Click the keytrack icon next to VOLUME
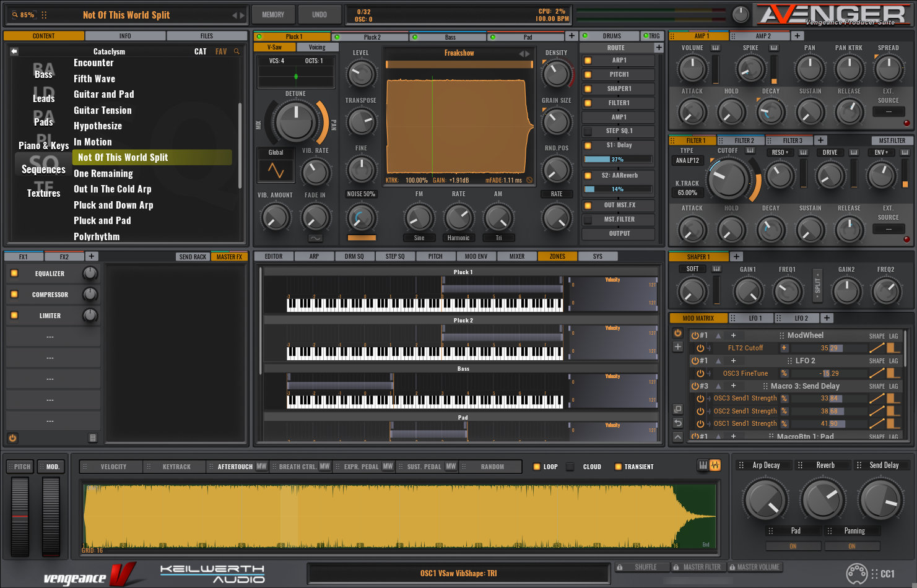The height and width of the screenshot is (588, 917). (x=715, y=48)
